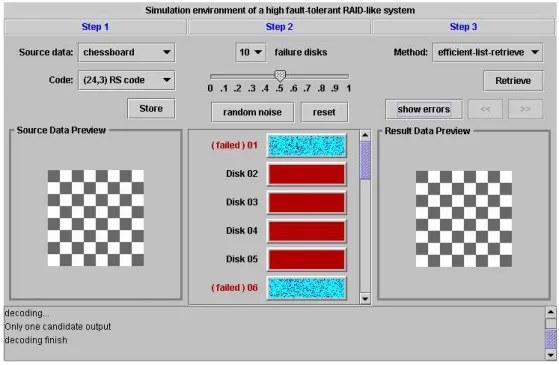The image size is (559, 365).
Task: Click the Result Data Preview chessboard image
Action: click(x=464, y=219)
